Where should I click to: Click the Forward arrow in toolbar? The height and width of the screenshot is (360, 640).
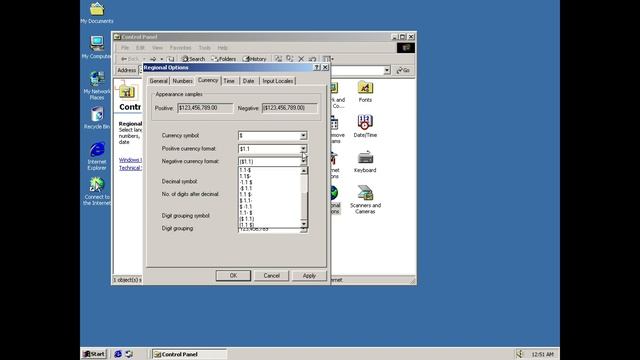[x=153, y=59]
